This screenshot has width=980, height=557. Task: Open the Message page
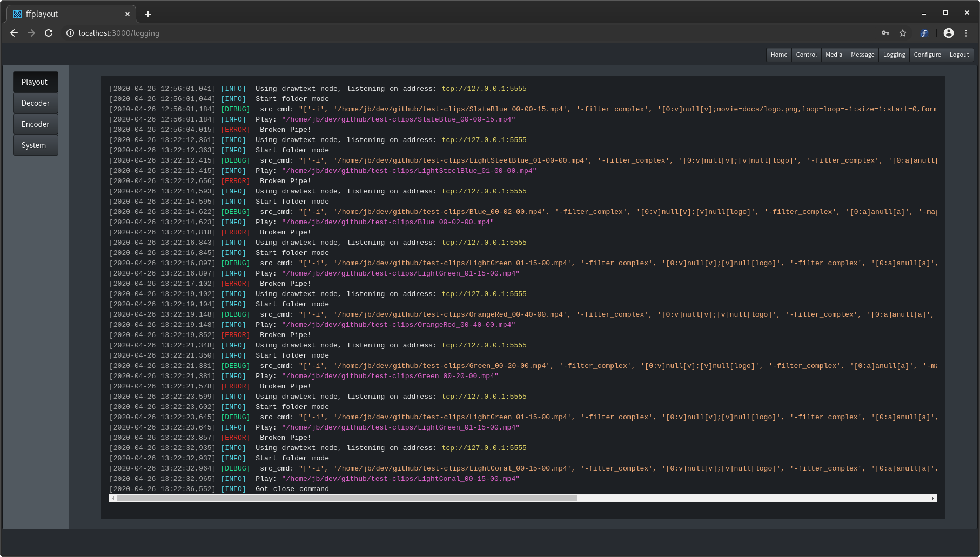coord(863,55)
